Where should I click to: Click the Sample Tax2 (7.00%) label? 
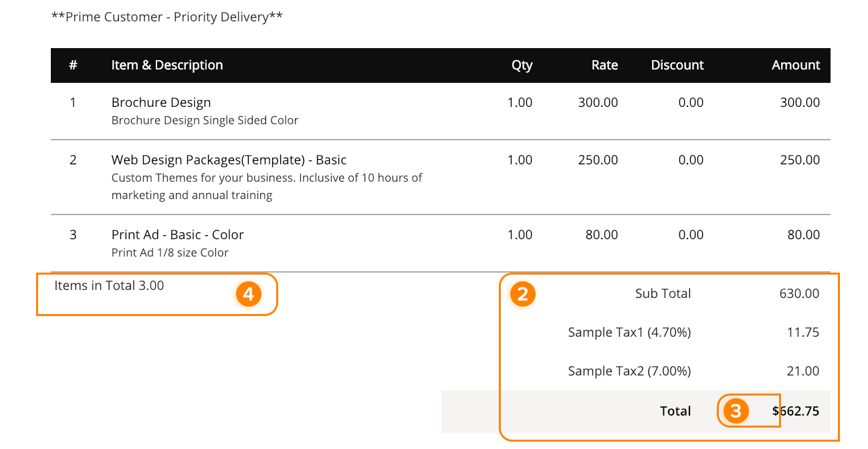[x=629, y=371]
